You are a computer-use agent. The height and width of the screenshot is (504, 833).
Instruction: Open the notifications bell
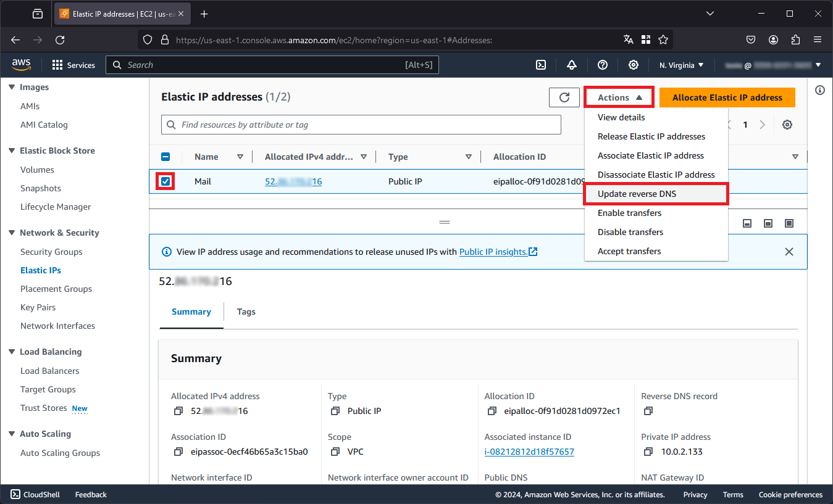click(572, 65)
